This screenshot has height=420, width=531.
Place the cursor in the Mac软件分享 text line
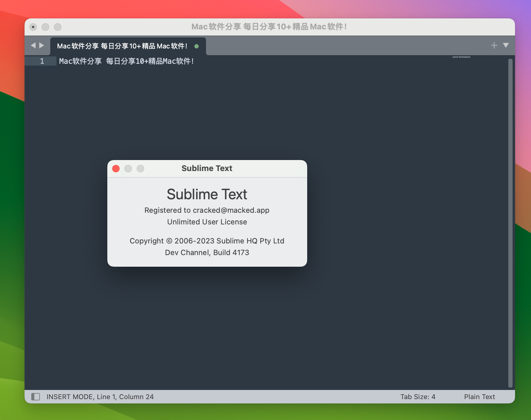(126, 61)
